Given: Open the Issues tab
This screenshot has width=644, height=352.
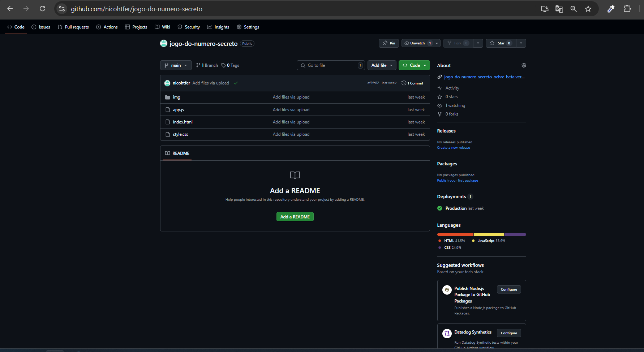Looking at the screenshot, I should 41,27.
